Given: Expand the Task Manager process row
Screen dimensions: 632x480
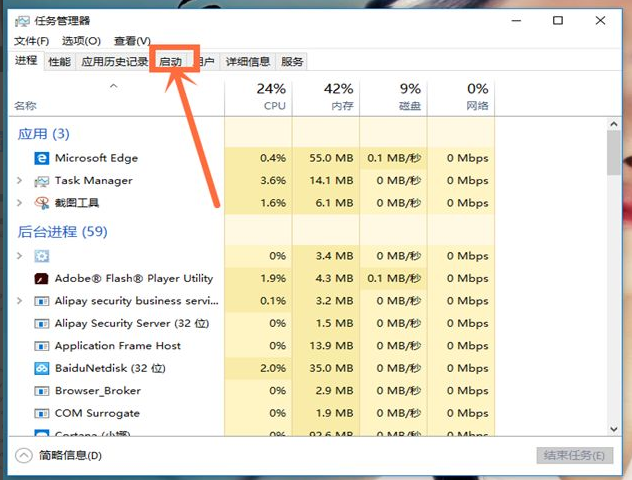Looking at the screenshot, I should point(20,181).
